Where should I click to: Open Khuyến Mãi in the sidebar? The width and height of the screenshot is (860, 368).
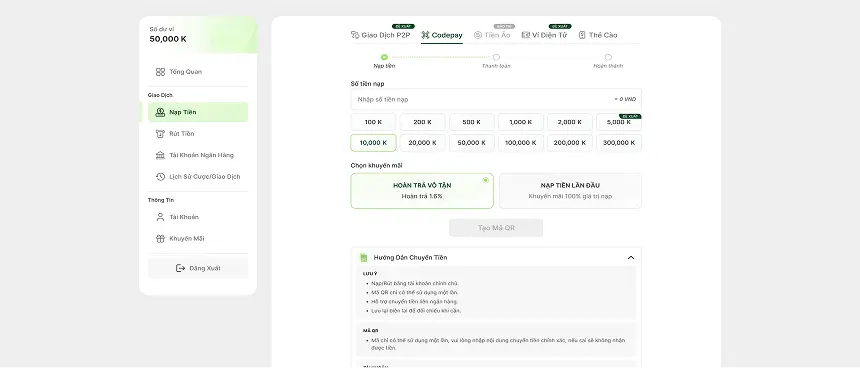tap(198, 239)
